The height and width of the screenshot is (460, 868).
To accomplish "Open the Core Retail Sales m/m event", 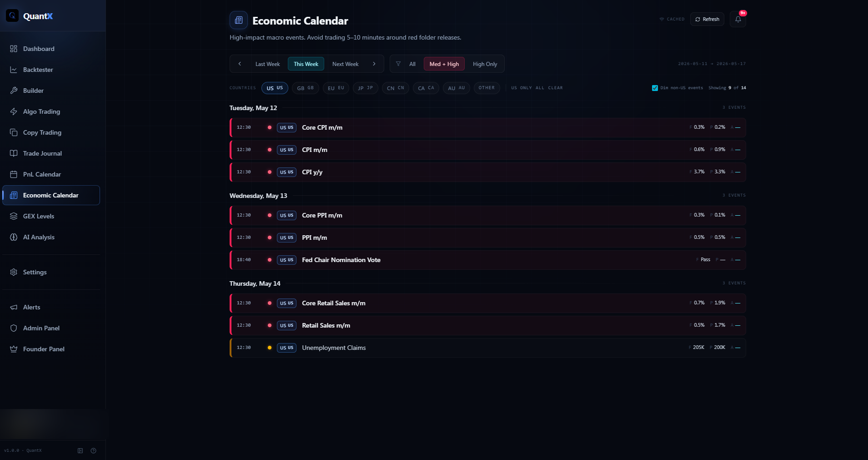I will point(488,303).
